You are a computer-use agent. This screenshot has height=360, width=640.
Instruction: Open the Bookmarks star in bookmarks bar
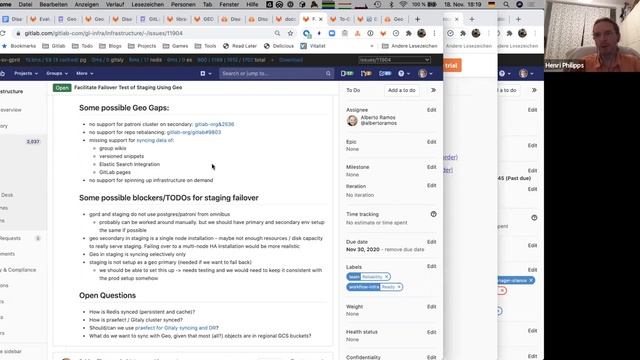click(19, 46)
